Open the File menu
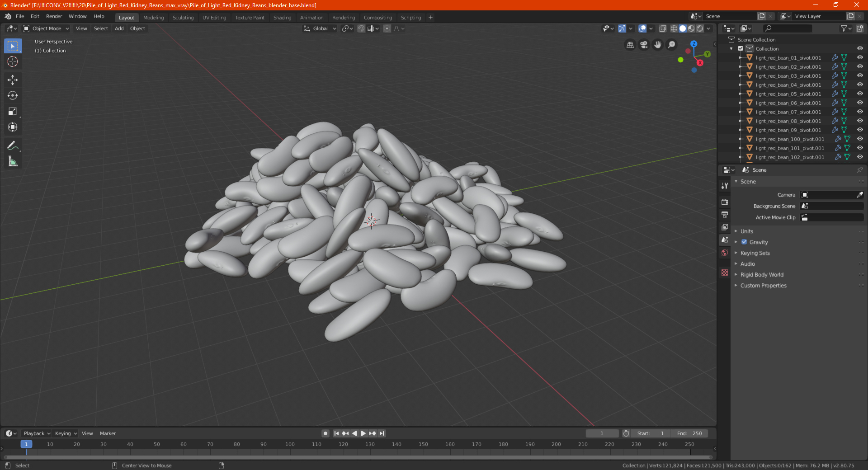Viewport: 868px width, 470px height. click(x=20, y=16)
